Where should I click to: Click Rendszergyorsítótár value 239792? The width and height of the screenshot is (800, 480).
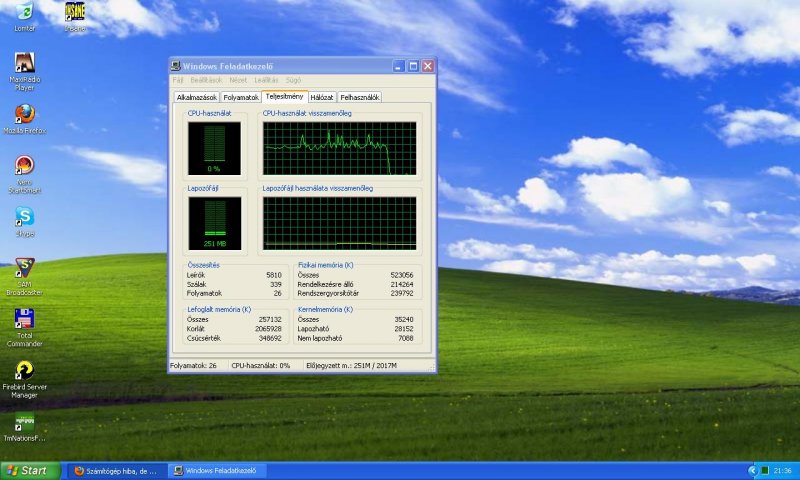(x=402, y=293)
